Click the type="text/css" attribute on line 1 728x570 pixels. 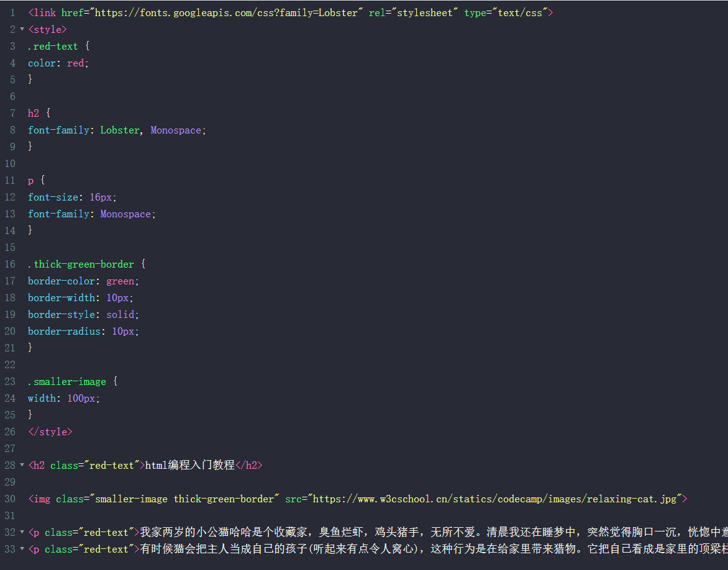(506, 12)
